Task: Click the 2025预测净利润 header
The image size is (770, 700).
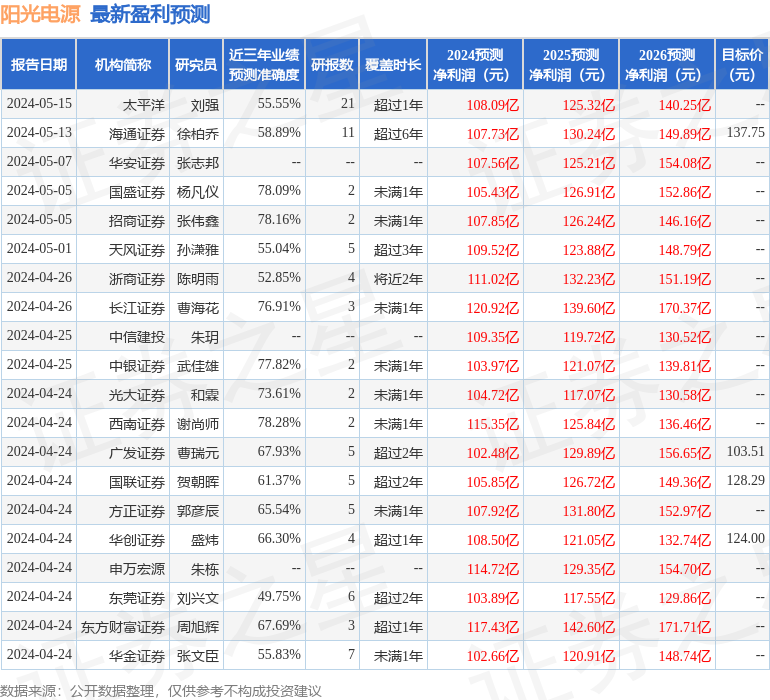Action: click(x=571, y=64)
